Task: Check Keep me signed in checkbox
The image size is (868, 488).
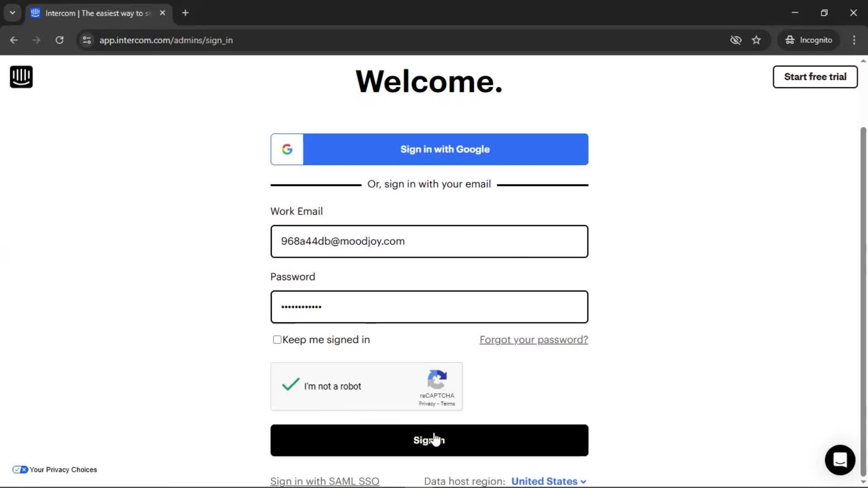Action: (277, 339)
